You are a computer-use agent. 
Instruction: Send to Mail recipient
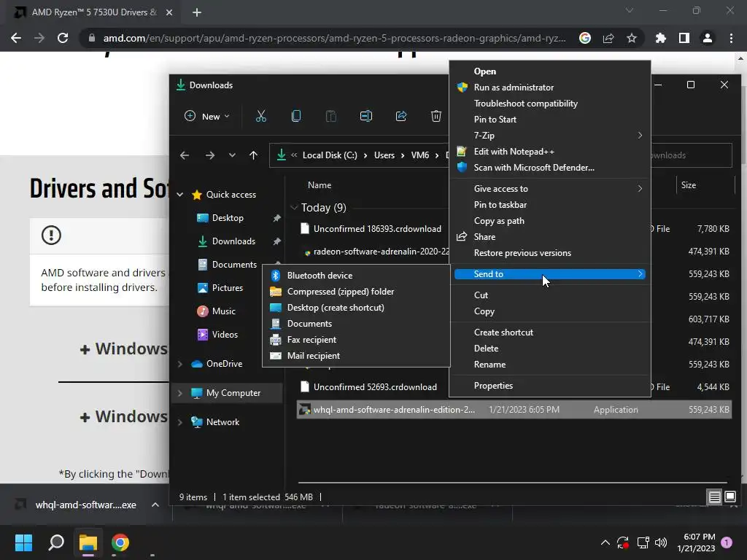(356, 356)
